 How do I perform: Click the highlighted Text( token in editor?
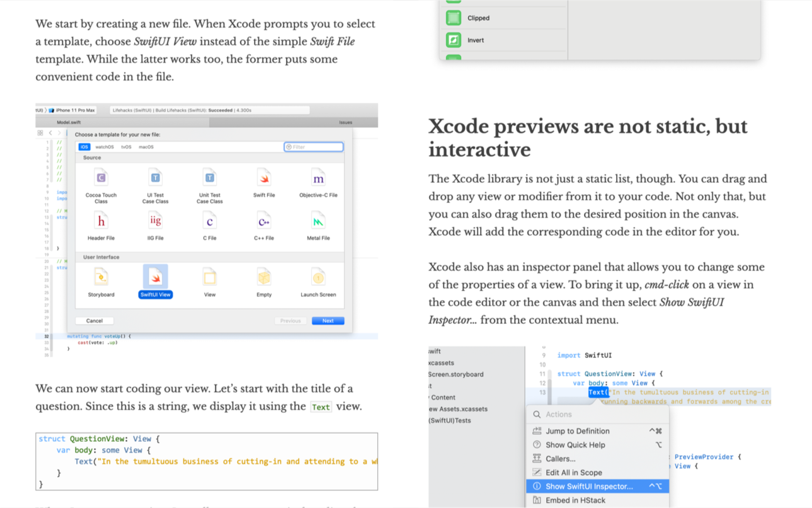click(598, 392)
